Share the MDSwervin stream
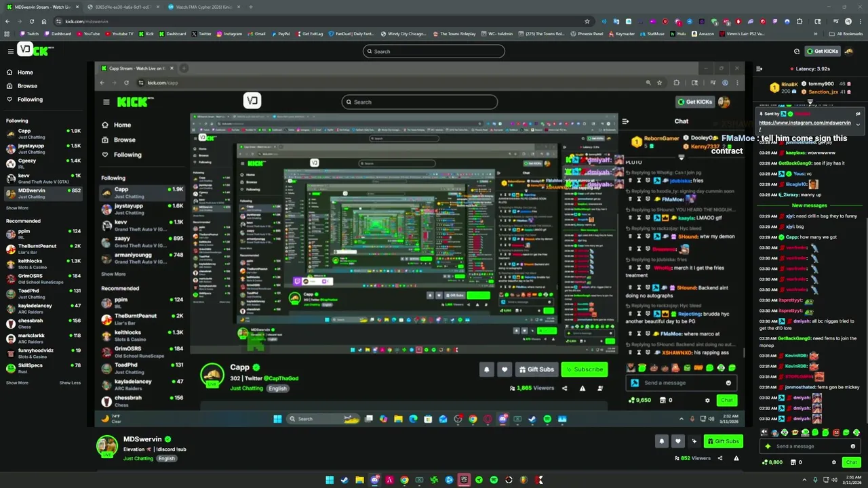 tap(720, 458)
